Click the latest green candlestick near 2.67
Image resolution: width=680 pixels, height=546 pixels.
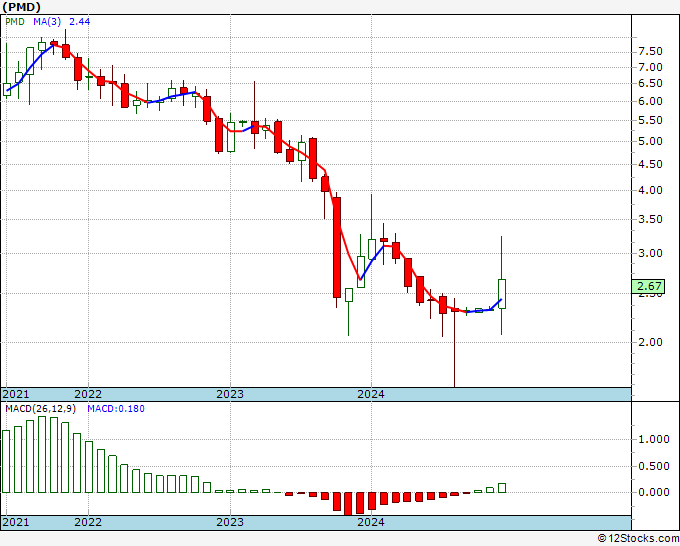(502, 294)
